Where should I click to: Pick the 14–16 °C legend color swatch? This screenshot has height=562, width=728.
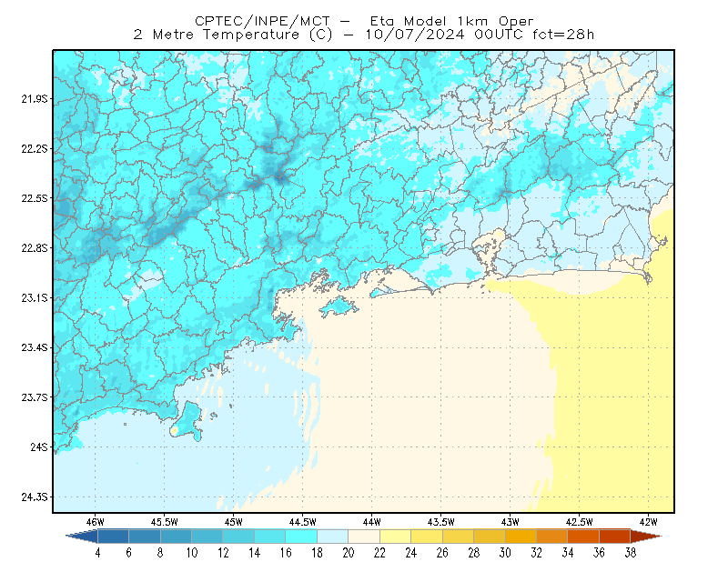tap(270, 536)
